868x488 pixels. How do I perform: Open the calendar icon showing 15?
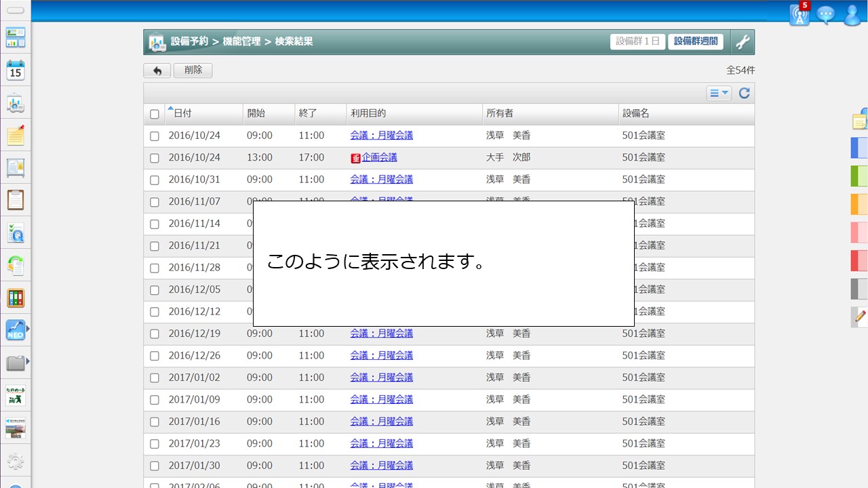click(x=15, y=70)
